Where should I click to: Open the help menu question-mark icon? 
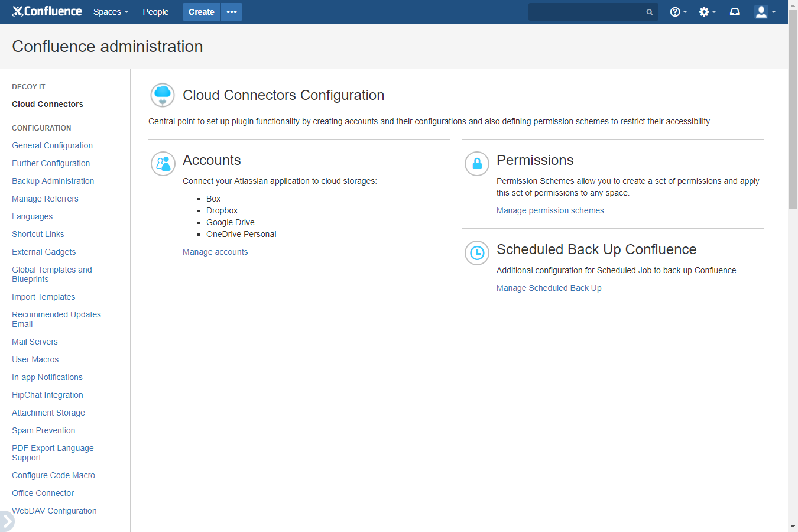click(678, 12)
